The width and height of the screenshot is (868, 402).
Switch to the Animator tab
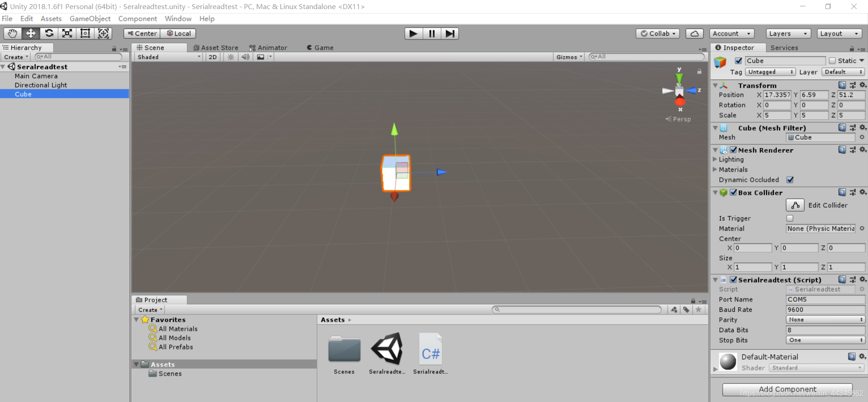pyautogui.click(x=268, y=48)
